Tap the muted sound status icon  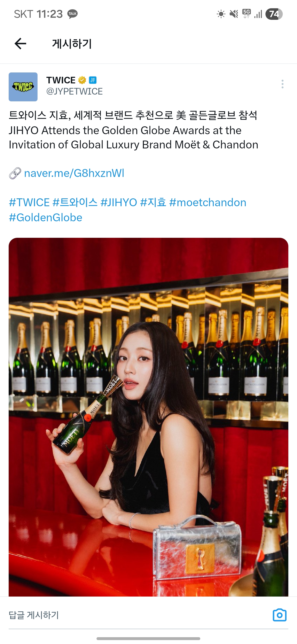[x=234, y=14]
